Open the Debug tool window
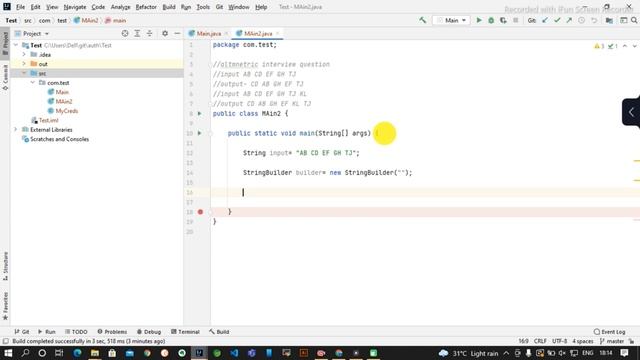The height and width of the screenshot is (360, 640). (149, 332)
